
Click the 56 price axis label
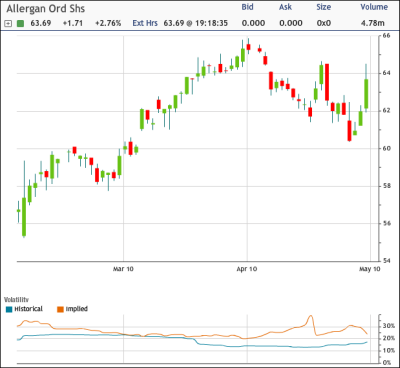[386, 223]
